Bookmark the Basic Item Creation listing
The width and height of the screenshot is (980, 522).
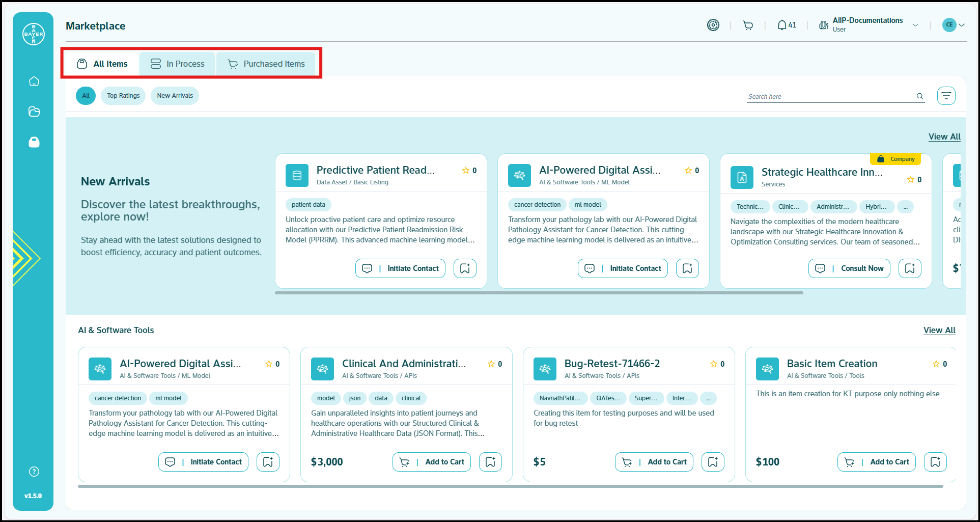point(935,461)
